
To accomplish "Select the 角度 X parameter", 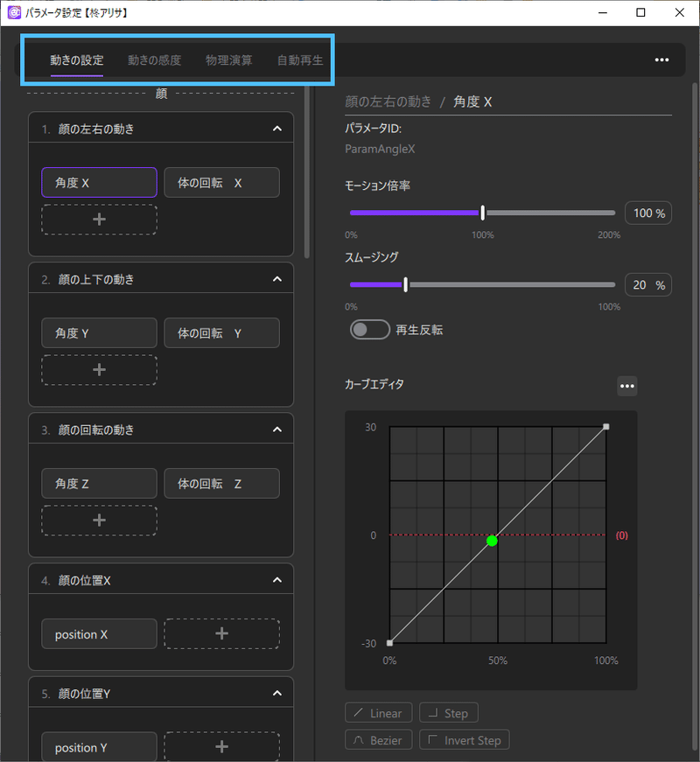I will 99,183.
